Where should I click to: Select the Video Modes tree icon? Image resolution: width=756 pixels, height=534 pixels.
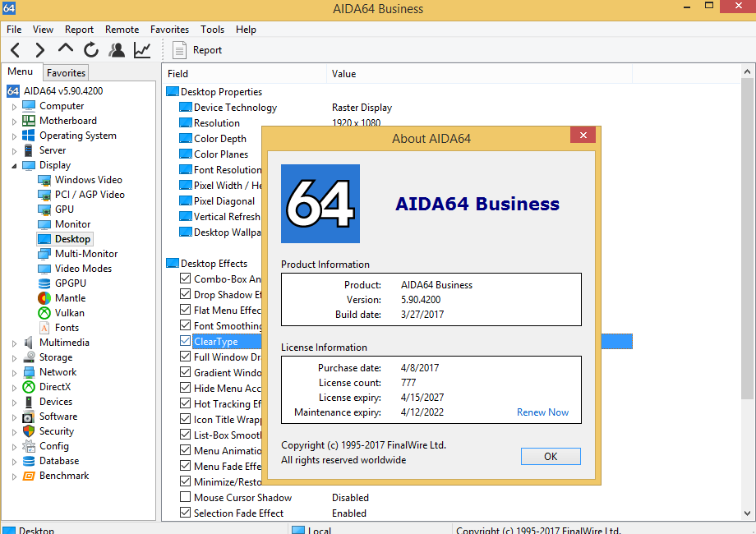[x=44, y=269]
